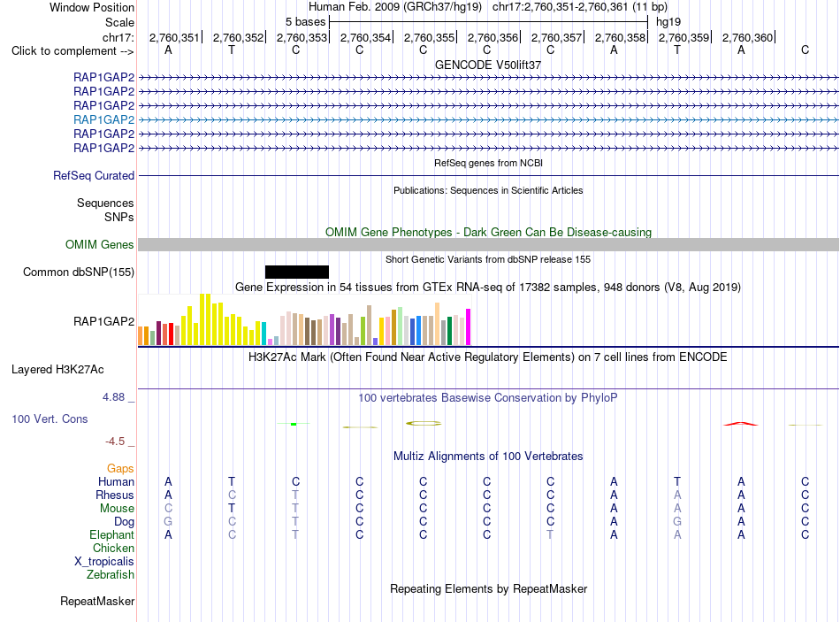
Task: Open the RAP1GAP2 label beside the GTEx chart
Action: 104,321
